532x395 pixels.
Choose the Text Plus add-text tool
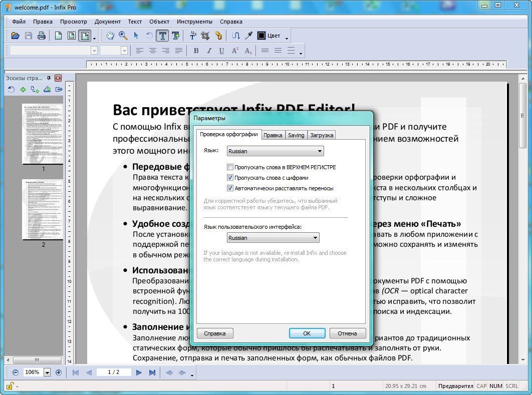click(175, 36)
